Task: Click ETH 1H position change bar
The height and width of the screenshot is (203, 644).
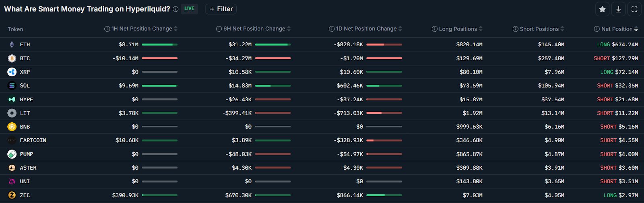Action: tap(159, 45)
